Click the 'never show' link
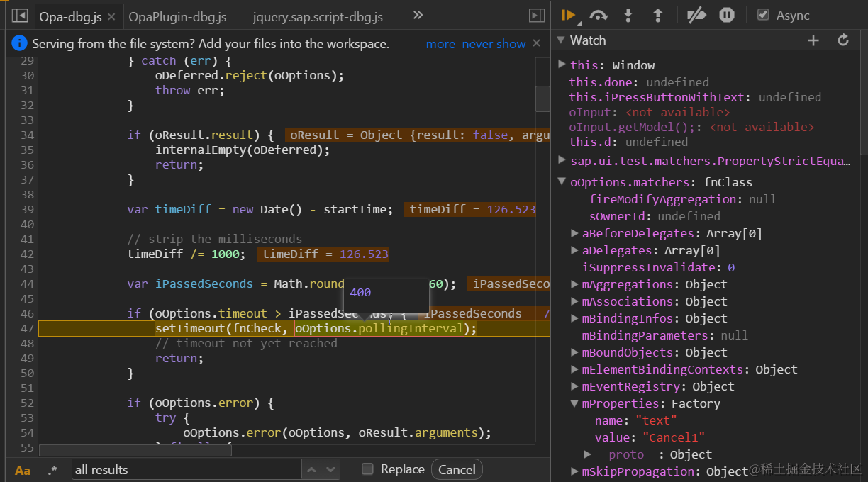868x482 pixels. (494, 44)
